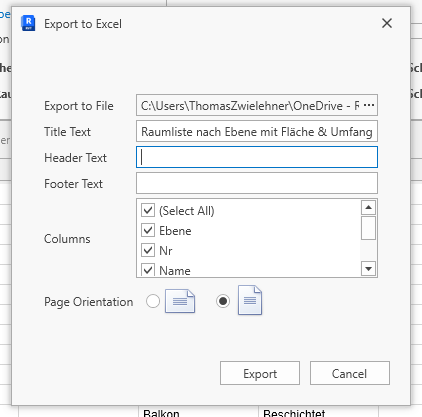Viewport: 422px width, 417px height.
Task: Click the Title Text field
Action: coord(257,131)
